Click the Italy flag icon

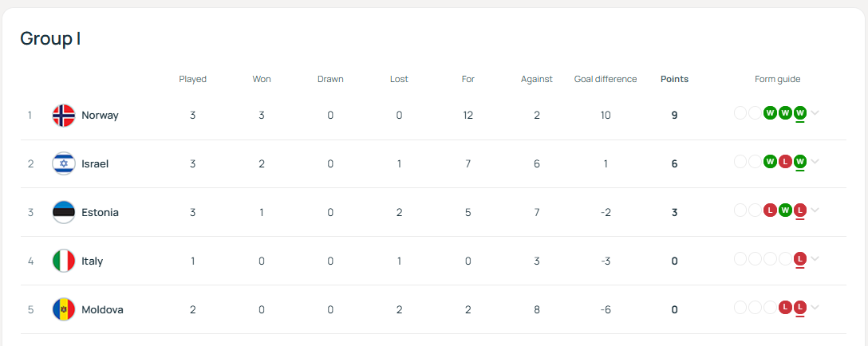coord(64,261)
